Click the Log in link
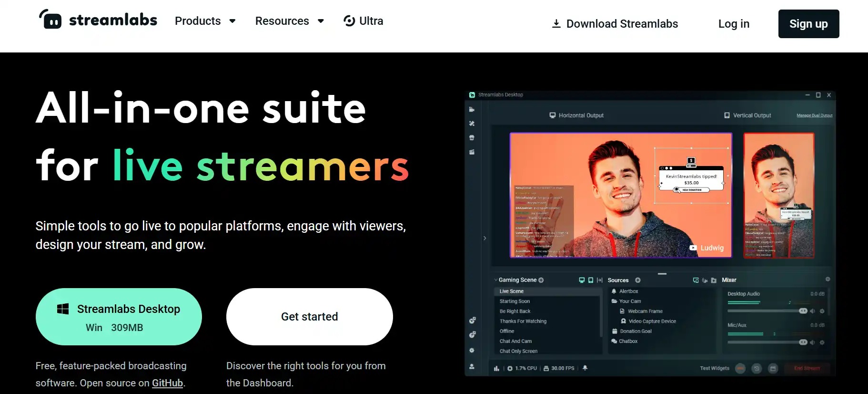 click(x=734, y=24)
